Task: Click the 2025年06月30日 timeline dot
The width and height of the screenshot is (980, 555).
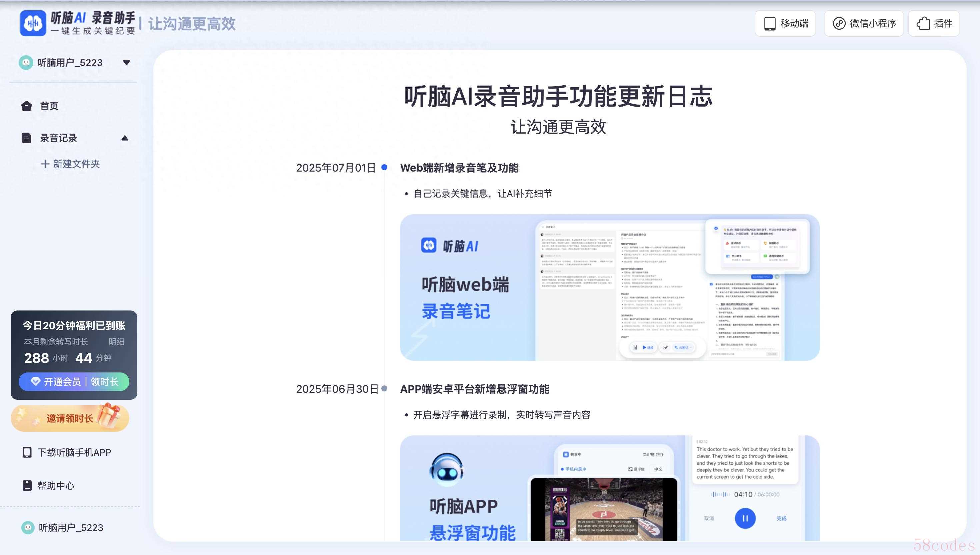Action: click(384, 388)
